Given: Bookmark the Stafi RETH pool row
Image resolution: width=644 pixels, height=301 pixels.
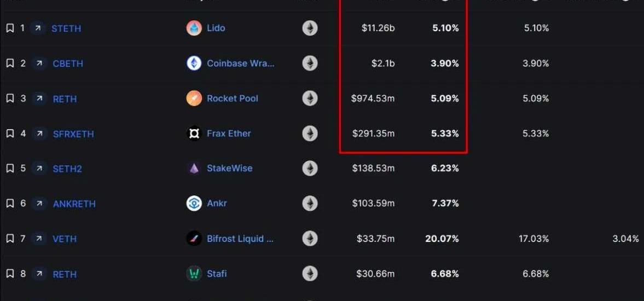Looking at the screenshot, I should [10, 274].
